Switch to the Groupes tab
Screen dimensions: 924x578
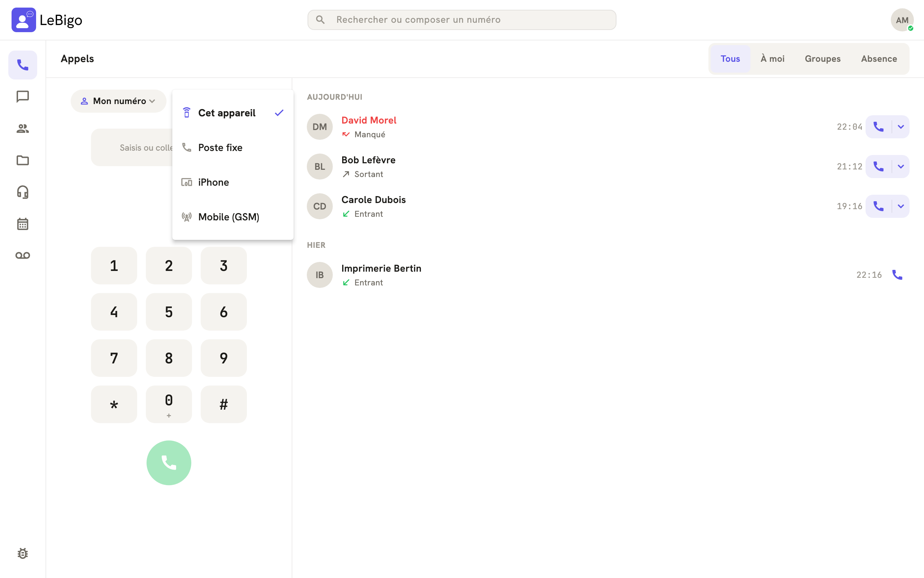(x=823, y=59)
